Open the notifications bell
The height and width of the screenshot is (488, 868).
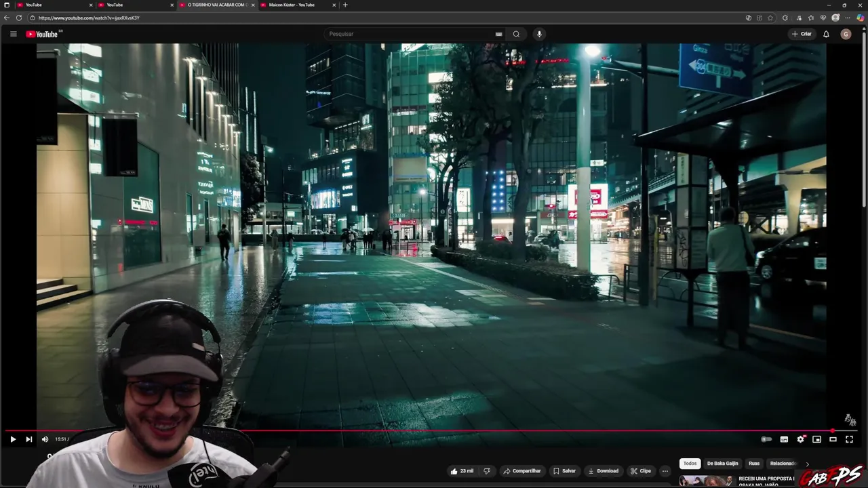tap(826, 34)
